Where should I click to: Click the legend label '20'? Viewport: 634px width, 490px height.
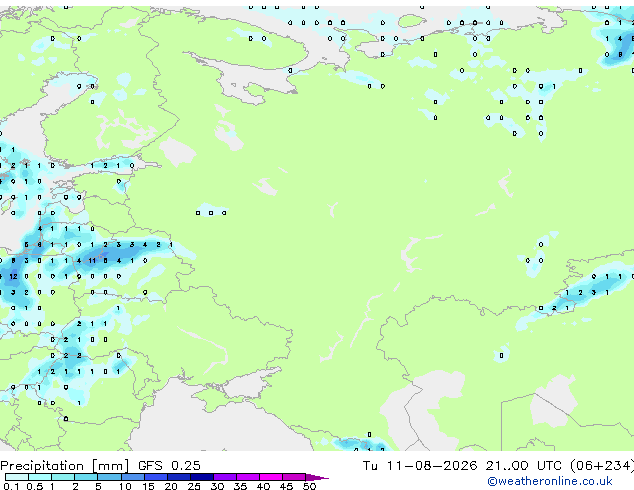tap(171, 486)
